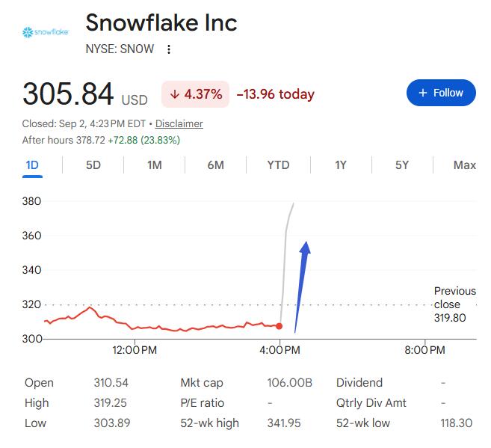Screen dimensions: 491x448
Task: Select the 1D time range tab
Action: click(x=32, y=165)
